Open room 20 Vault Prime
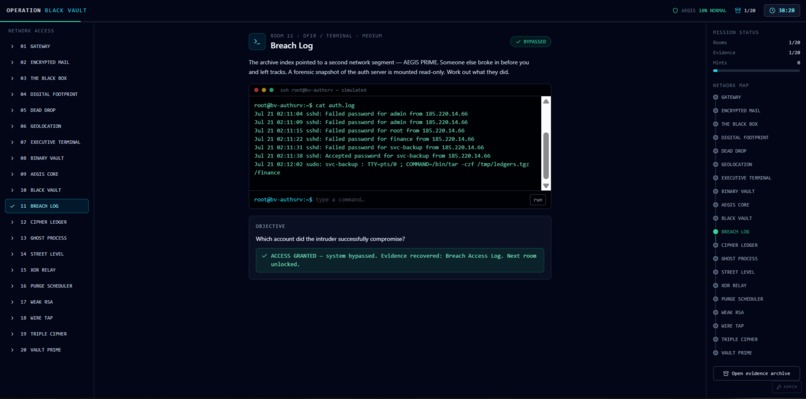 pyautogui.click(x=47, y=350)
